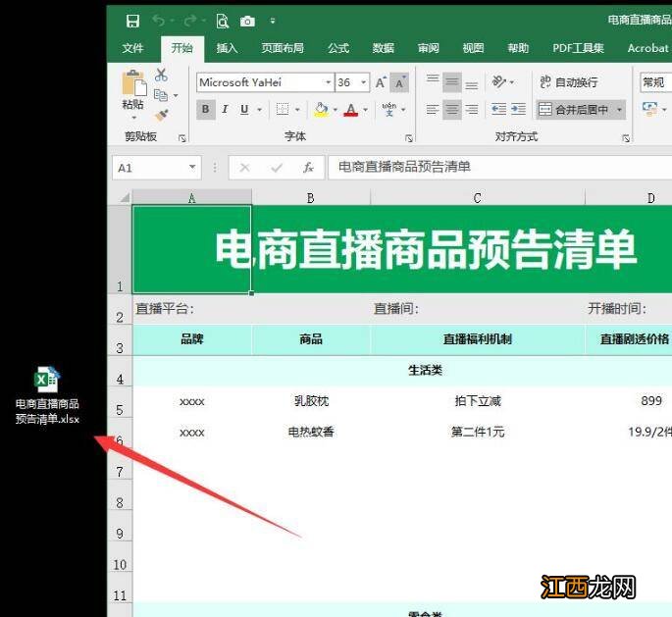Select row 5 header
This screenshot has width=672, height=617.
[x=120, y=402]
